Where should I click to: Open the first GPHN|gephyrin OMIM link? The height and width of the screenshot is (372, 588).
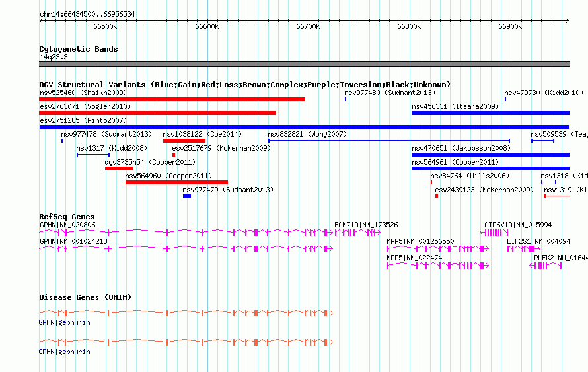(x=65, y=323)
